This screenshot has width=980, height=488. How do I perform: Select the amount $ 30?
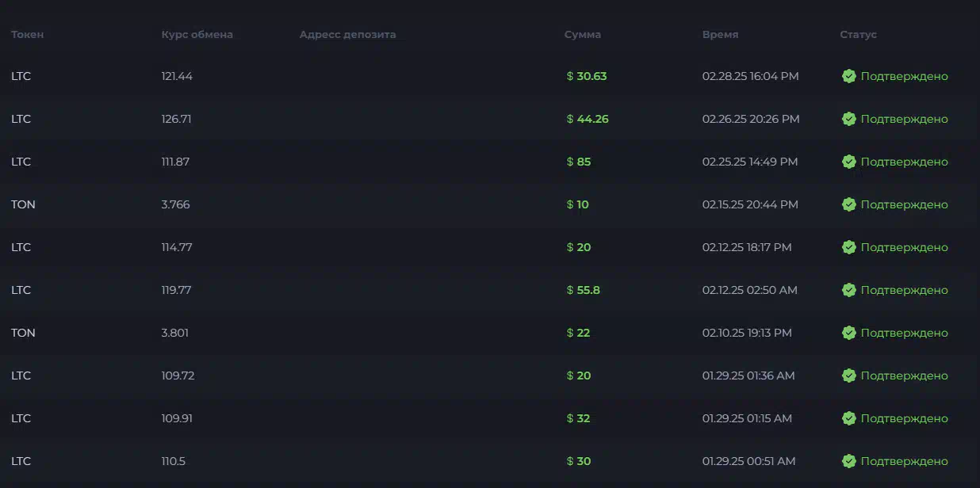coord(579,461)
